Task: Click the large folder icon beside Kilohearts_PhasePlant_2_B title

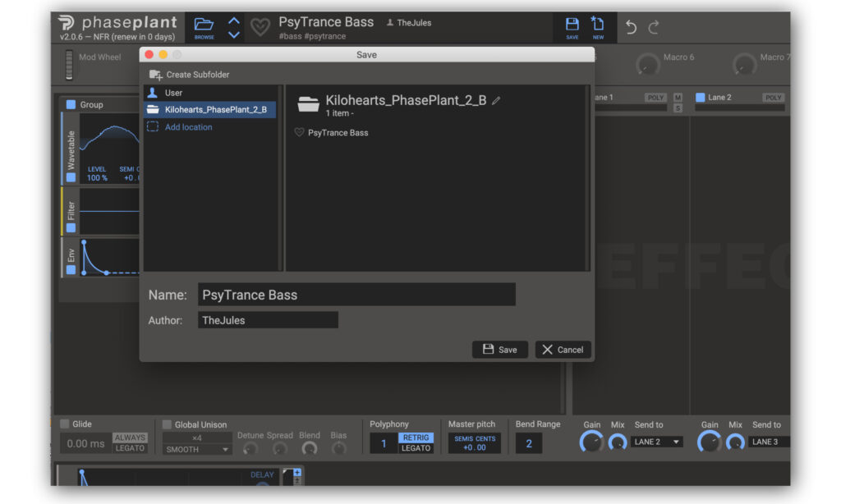Action: [309, 104]
